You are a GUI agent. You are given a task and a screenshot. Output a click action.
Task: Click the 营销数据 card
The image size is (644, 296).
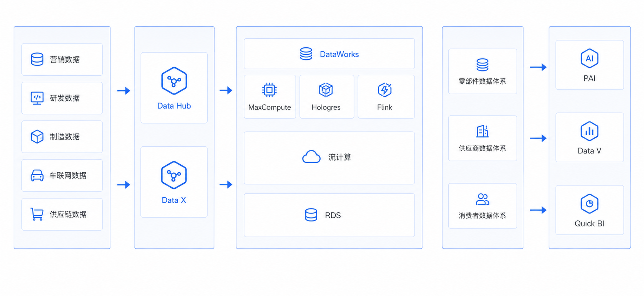[62, 59]
